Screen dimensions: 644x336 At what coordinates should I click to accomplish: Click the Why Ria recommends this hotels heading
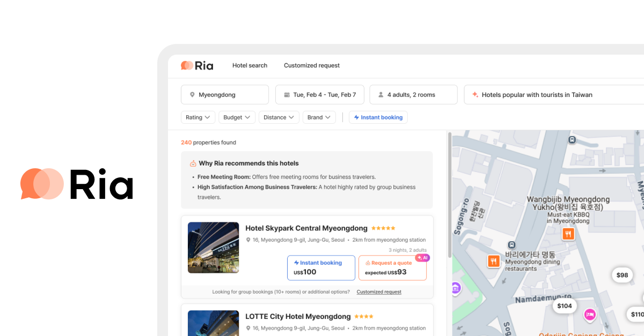[248, 163]
